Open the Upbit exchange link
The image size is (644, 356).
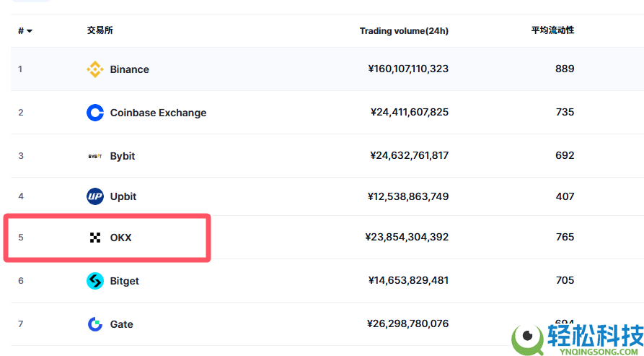point(123,196)
